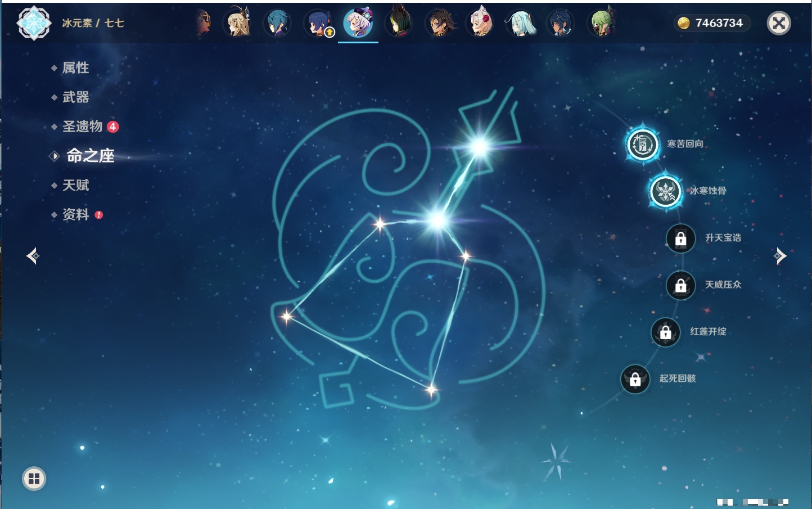Image resolution: width=812 pixels, height=509 pixels.
Task: Select the 命之座 constellation page
Action: click(x=90, y=156)
